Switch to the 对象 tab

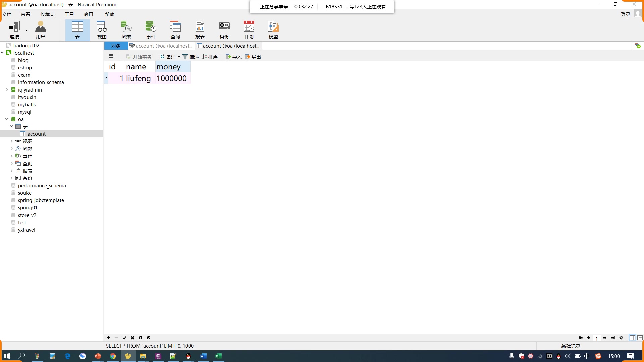(x=116, y=46)
